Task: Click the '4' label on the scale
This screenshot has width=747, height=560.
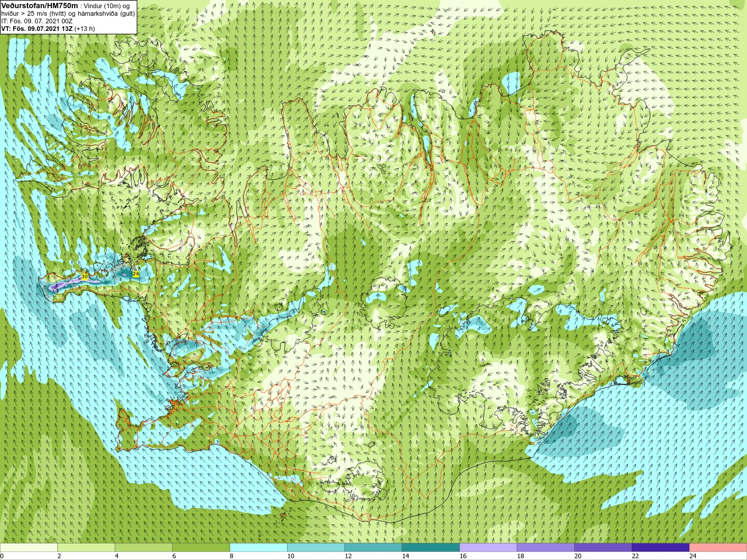Action: pos(117,556)
